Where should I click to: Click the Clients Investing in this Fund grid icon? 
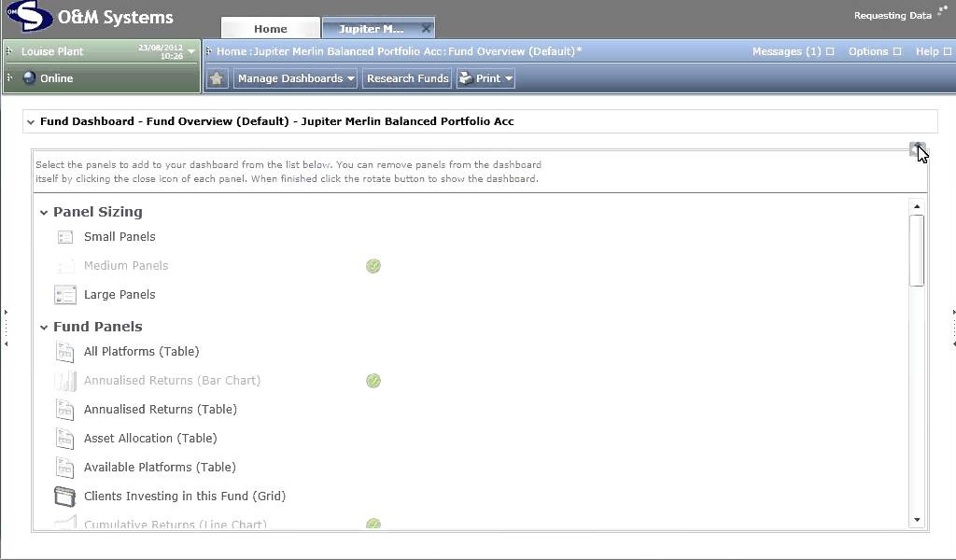[64, 497]
